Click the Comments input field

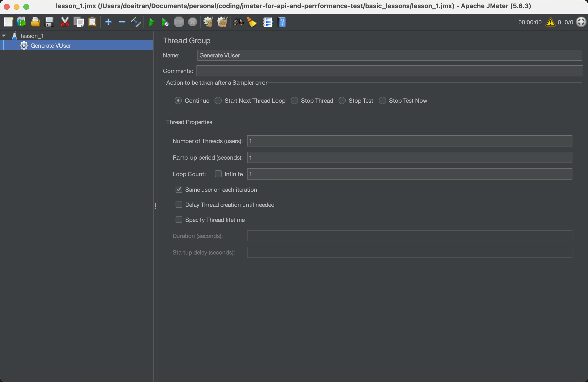tap(389, 71)
